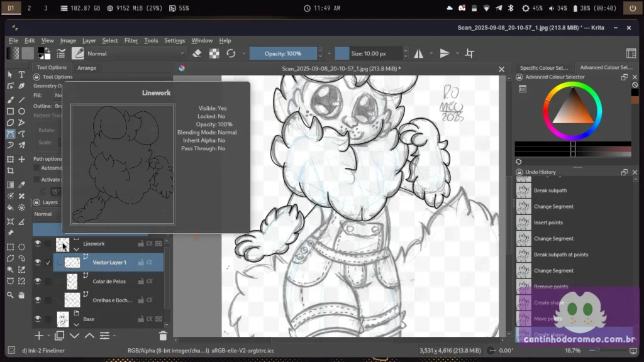This screenshot has width=644, height=362.
Task: Move layer down with arrow button
Action: (x=74, y=336)
